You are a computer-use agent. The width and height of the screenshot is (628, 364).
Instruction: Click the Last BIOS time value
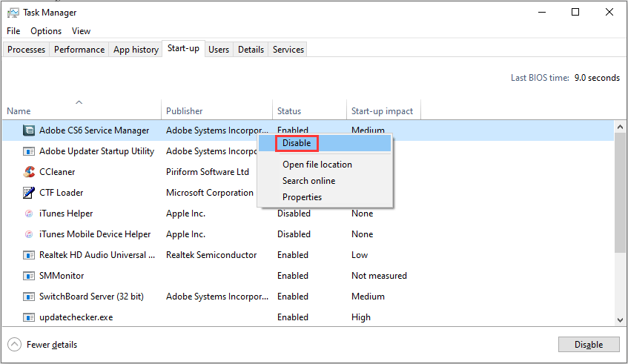point(597,78)
